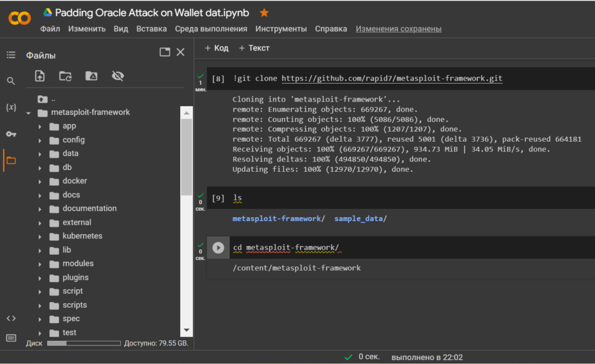Open Files panel in new tab icon
595x364 pixels.
[x=164, y=52]
